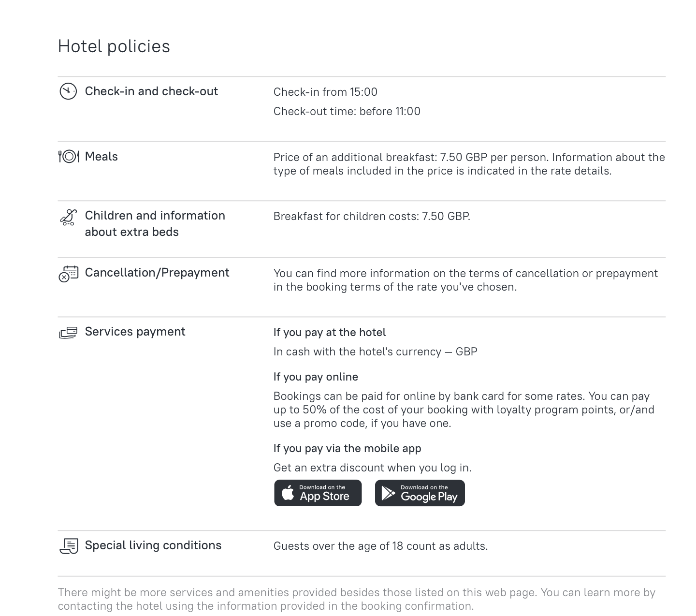
Task: Select the Check-in and check-out label
Action: click(151, 91)
